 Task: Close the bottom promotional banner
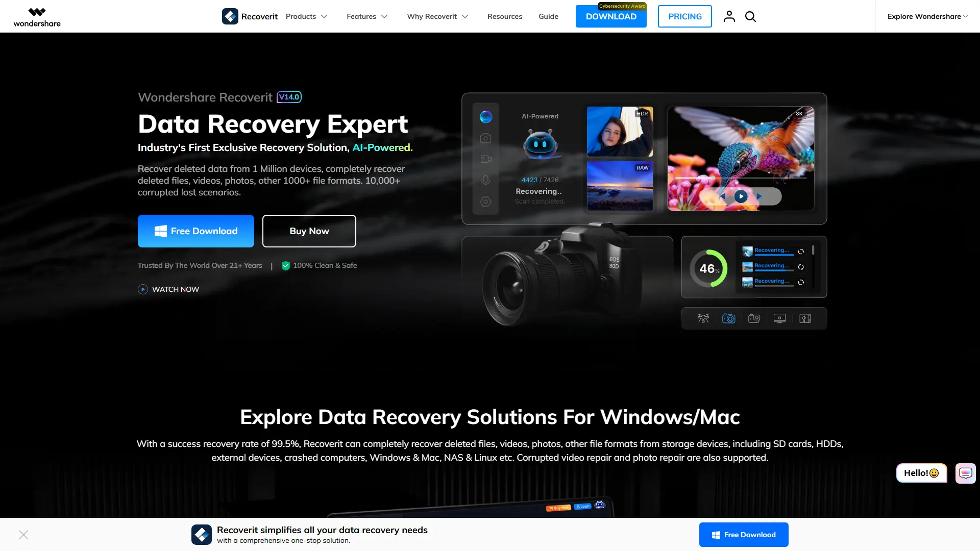tap(23, 535)
